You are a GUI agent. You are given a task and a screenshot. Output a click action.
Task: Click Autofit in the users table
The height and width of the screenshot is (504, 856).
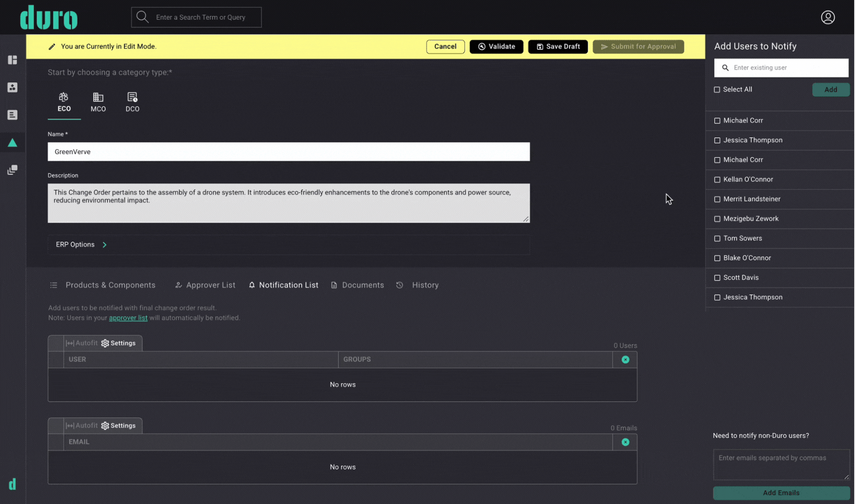pos(82,343)
